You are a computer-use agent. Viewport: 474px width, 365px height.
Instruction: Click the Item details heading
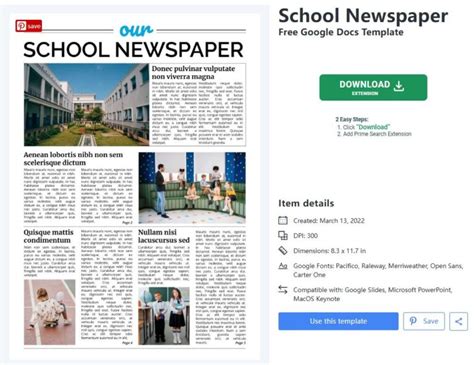click(x=306, y=203)
